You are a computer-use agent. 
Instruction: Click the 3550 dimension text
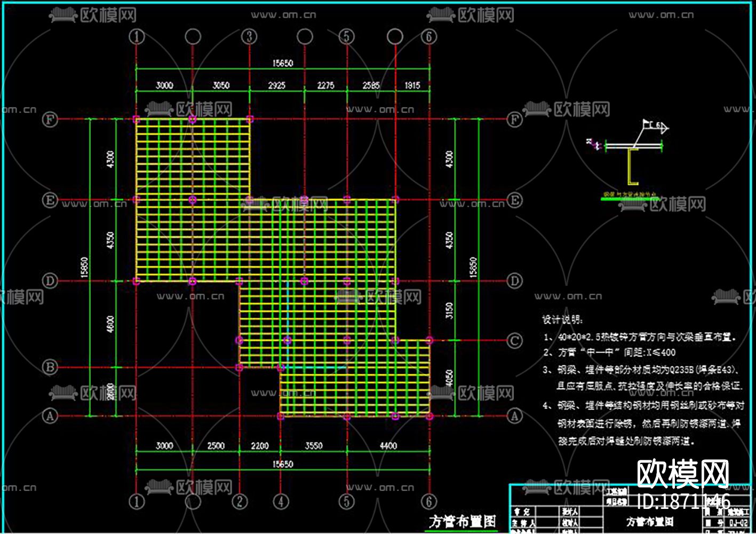[313, 445]
